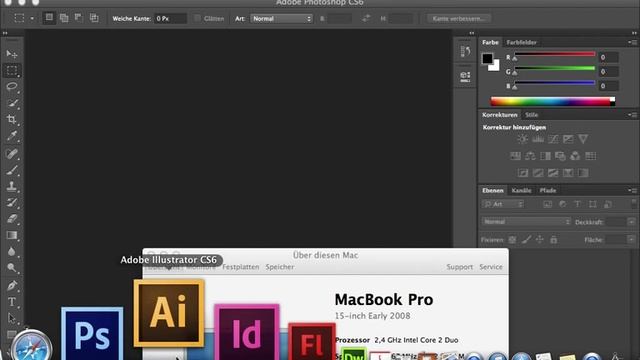Image resolution: width=640 pixels, height=360 pixels.
Task: Switch to the Stile tab
Action: (x=531, y=115)
